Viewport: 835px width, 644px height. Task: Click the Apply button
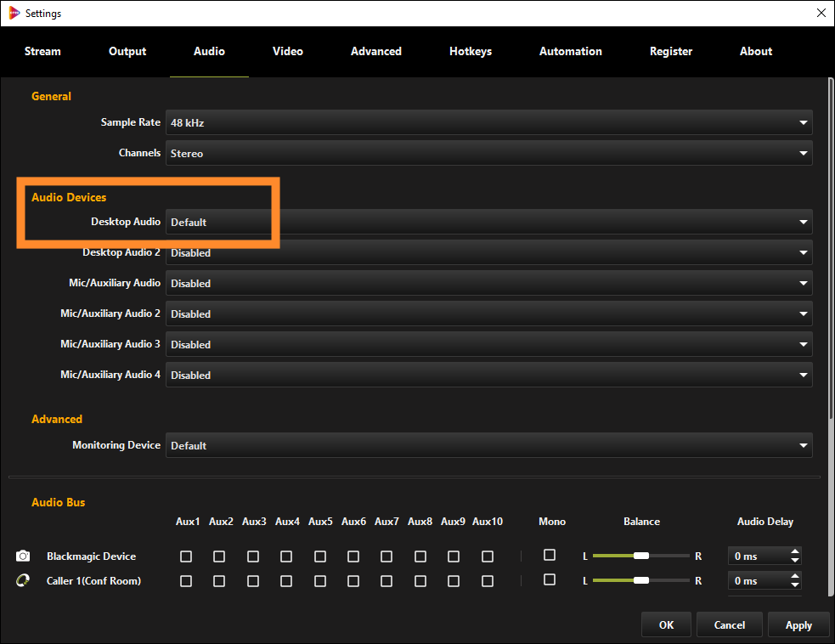coord(798,624)
